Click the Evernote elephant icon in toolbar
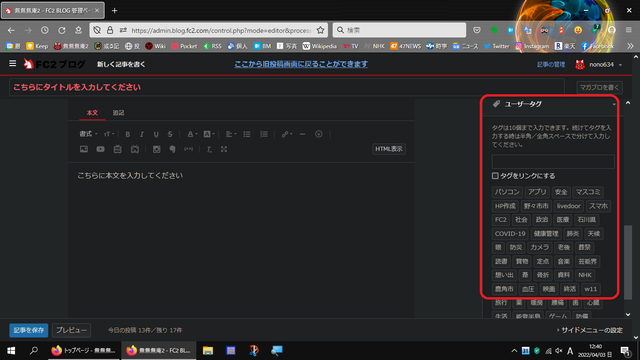The height and width of the screenshot is (360, 640). 172,149
